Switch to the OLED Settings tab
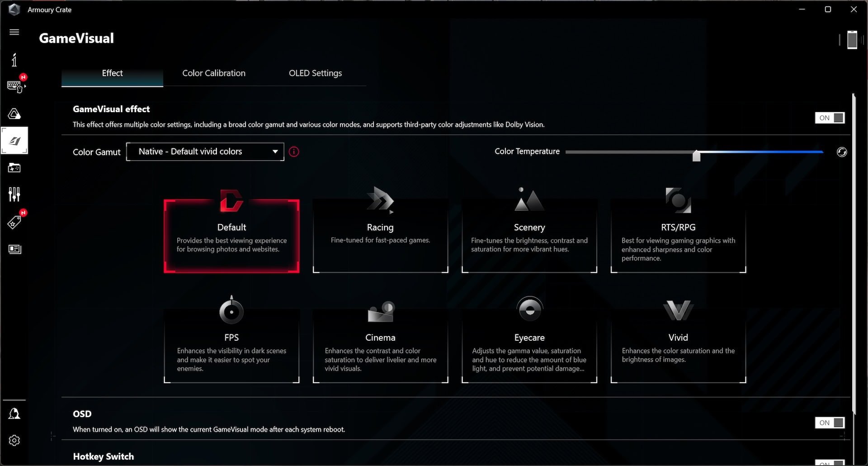868x466 pixels. click(315, 73)
